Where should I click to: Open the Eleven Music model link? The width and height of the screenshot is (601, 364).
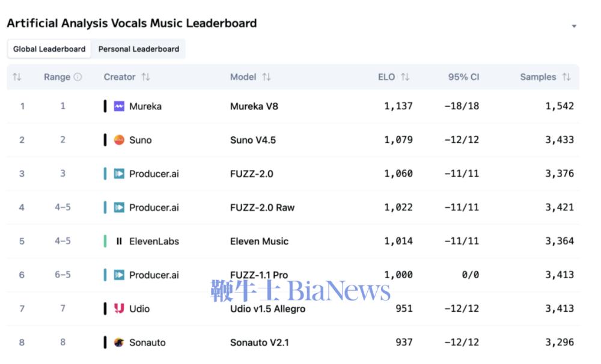coord(259,241)
